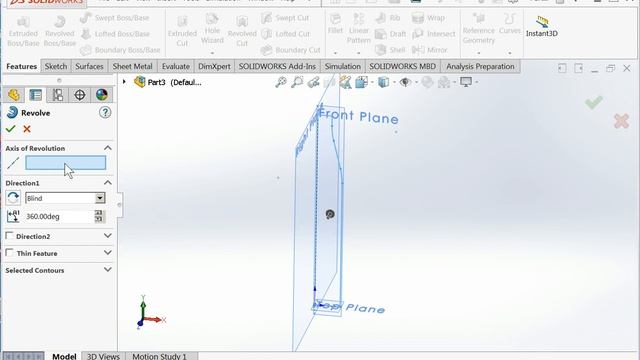Click the Zoom to Area icon

pos(297,82)
